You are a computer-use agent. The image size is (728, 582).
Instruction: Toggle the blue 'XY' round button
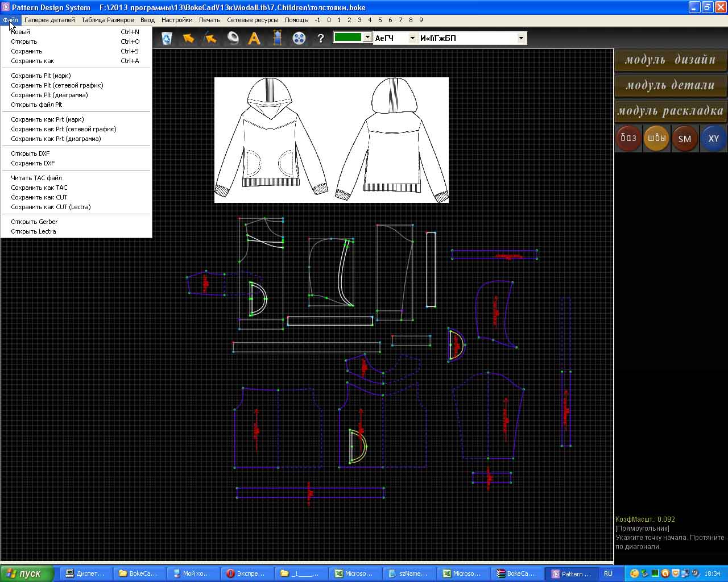tap(713, 138)
